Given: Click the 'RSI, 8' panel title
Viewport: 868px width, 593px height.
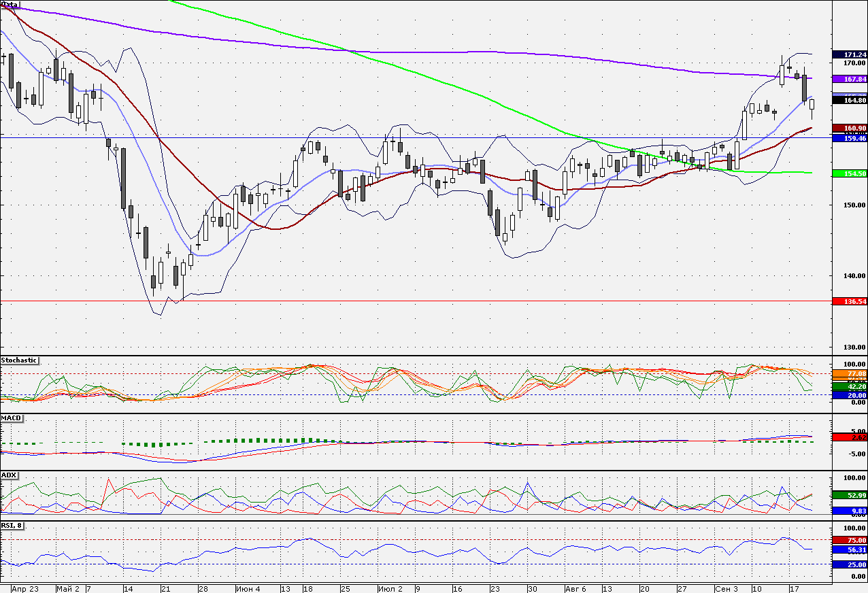Looking at the screenshot, I should [12, 526].
